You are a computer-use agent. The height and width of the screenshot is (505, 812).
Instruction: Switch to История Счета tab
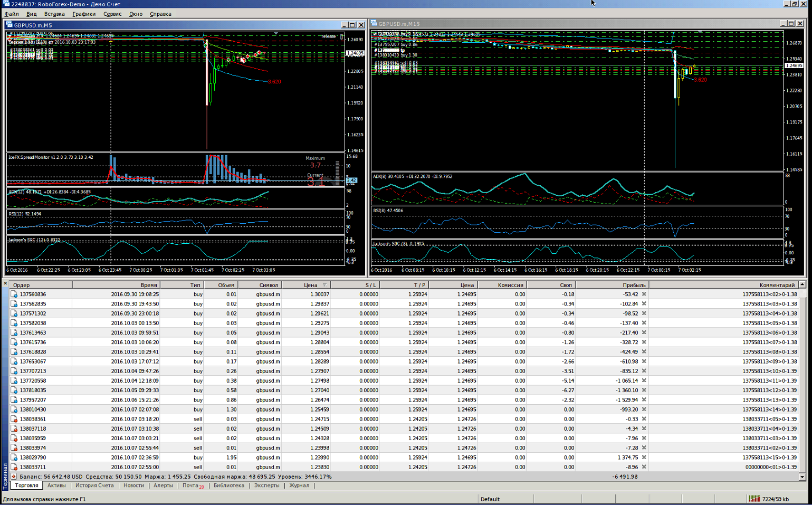tap(94, 485)
